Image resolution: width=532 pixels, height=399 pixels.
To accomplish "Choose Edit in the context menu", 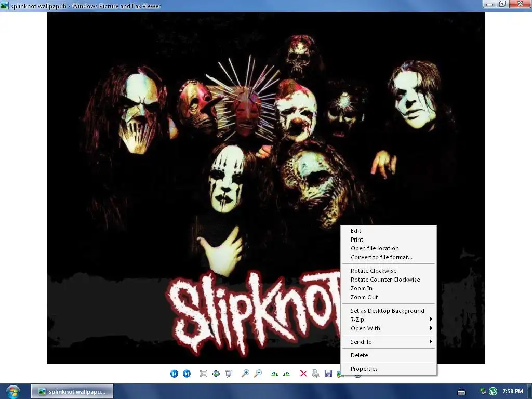I will (389, 231).
